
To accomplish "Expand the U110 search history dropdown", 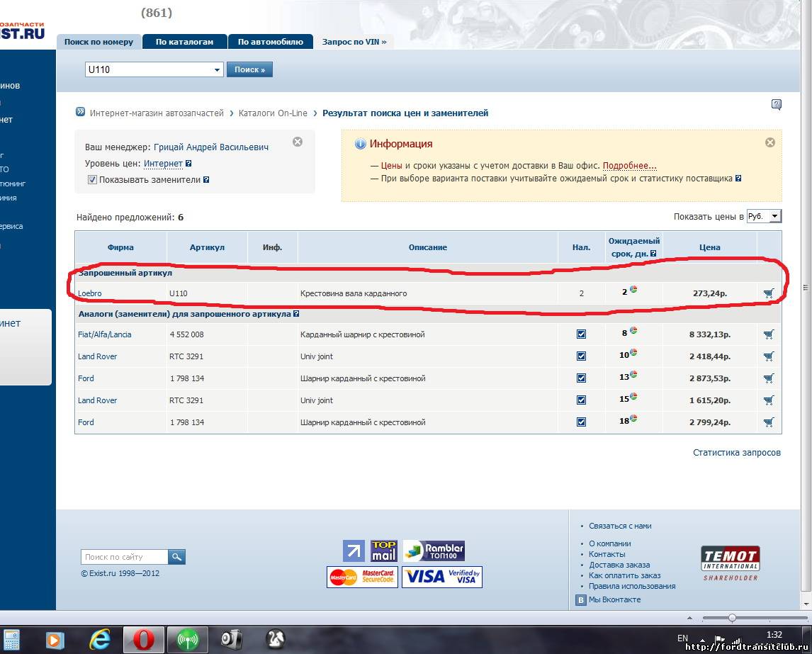I will (217, 70).
